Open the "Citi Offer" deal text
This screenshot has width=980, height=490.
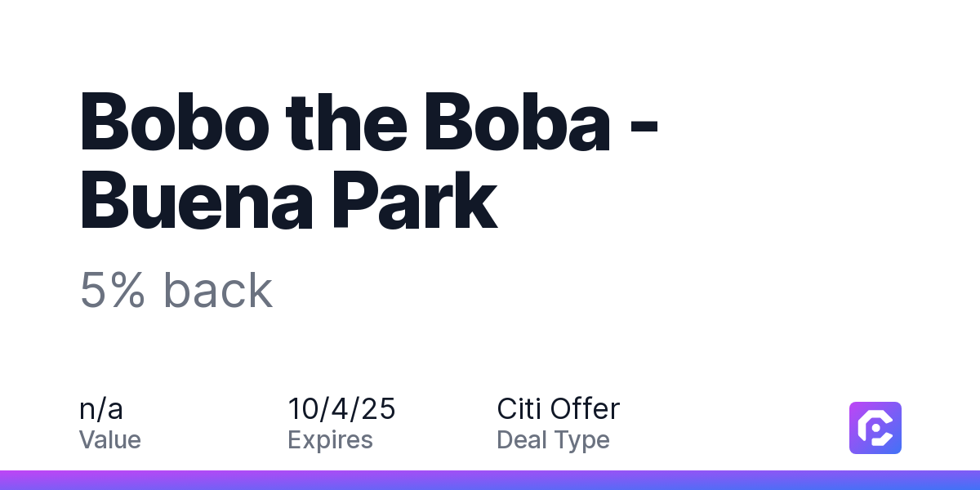tap(559, 409)
